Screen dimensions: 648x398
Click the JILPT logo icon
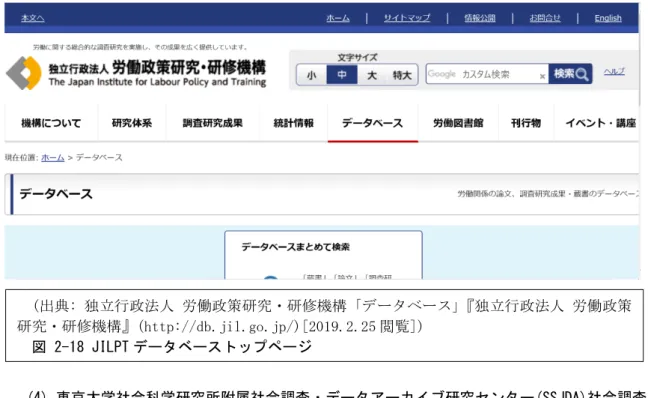coord(24,73)
